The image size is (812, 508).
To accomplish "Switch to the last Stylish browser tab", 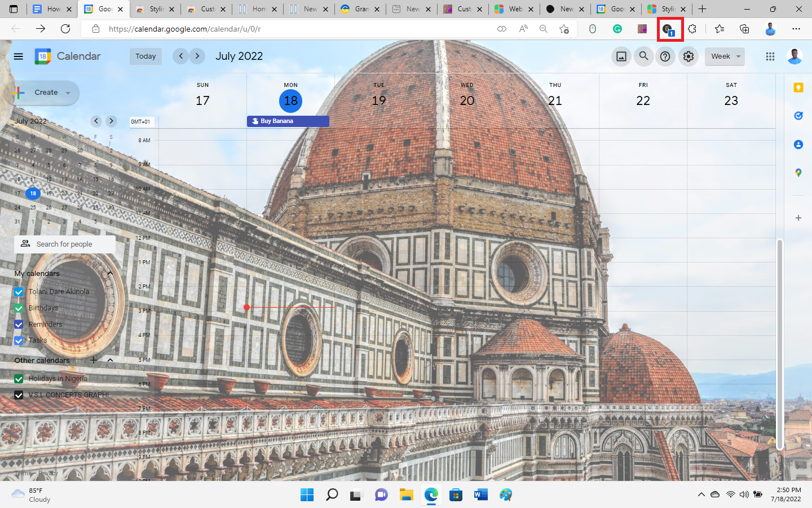I will pyautogui.click(x=667, y=9).
